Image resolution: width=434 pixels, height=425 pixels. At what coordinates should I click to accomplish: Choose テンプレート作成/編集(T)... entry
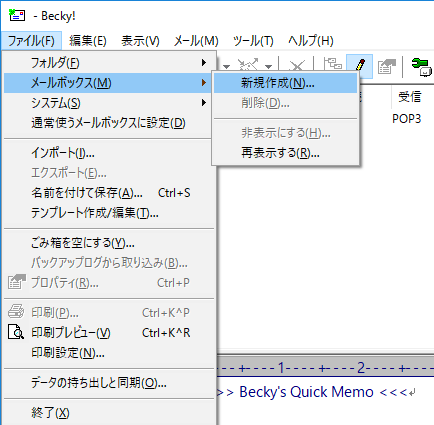coord(108,213)
